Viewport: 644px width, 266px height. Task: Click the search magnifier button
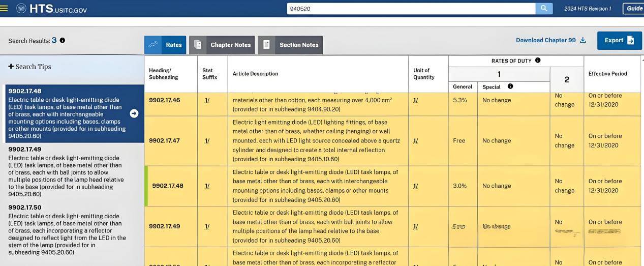[544, 9]
